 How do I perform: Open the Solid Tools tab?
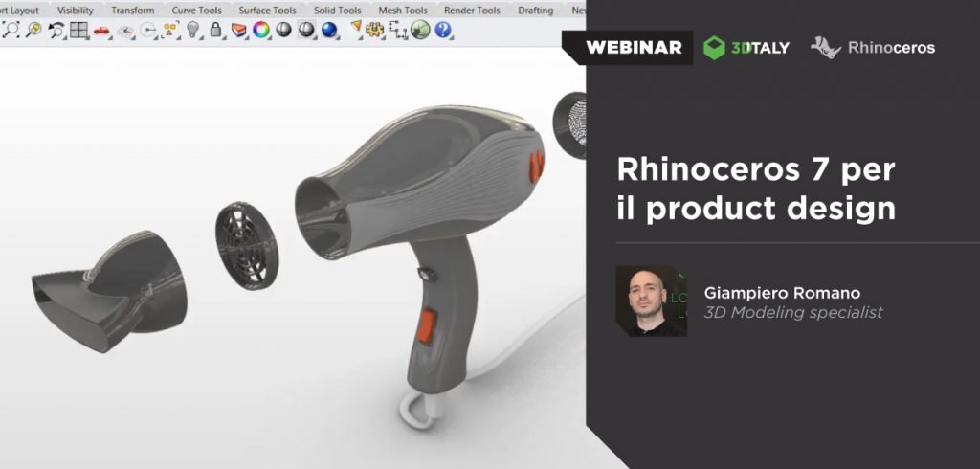[x=338, y=10]
